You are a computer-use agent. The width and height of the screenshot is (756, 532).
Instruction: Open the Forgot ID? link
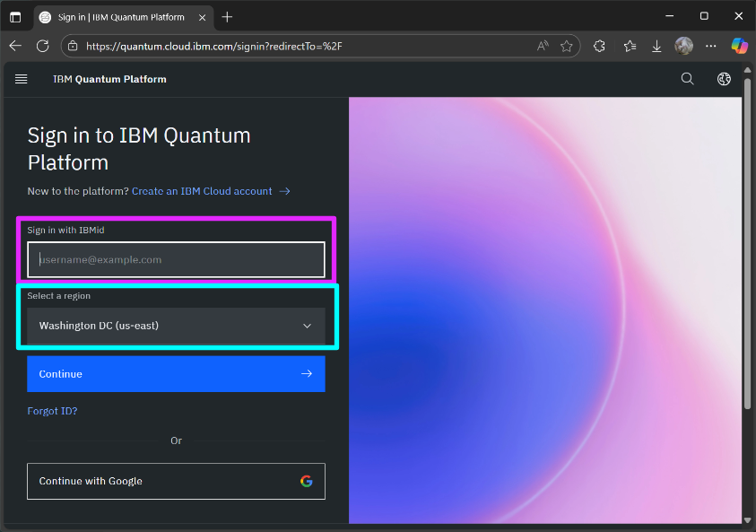tap(52, 411)
